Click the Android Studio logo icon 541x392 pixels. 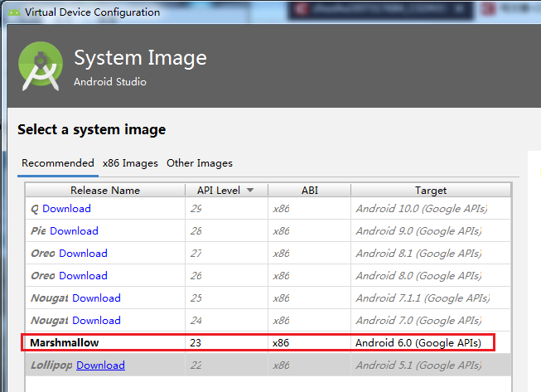click(x=41, y=66)
